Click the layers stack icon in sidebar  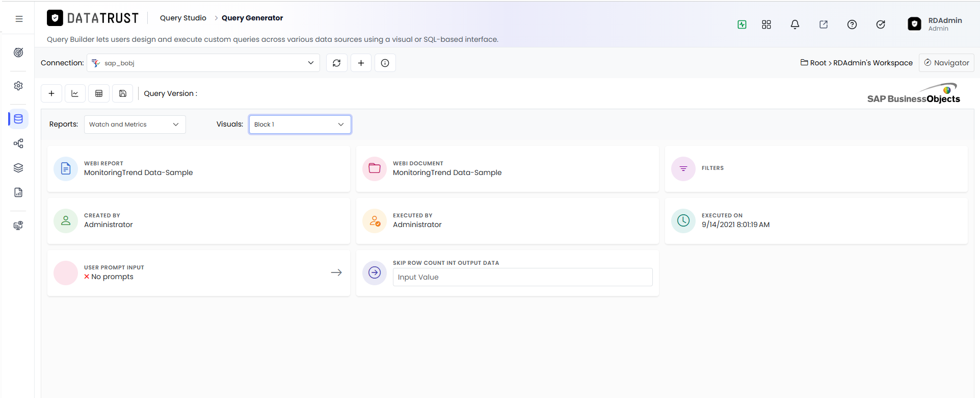(x=18, y=168)
